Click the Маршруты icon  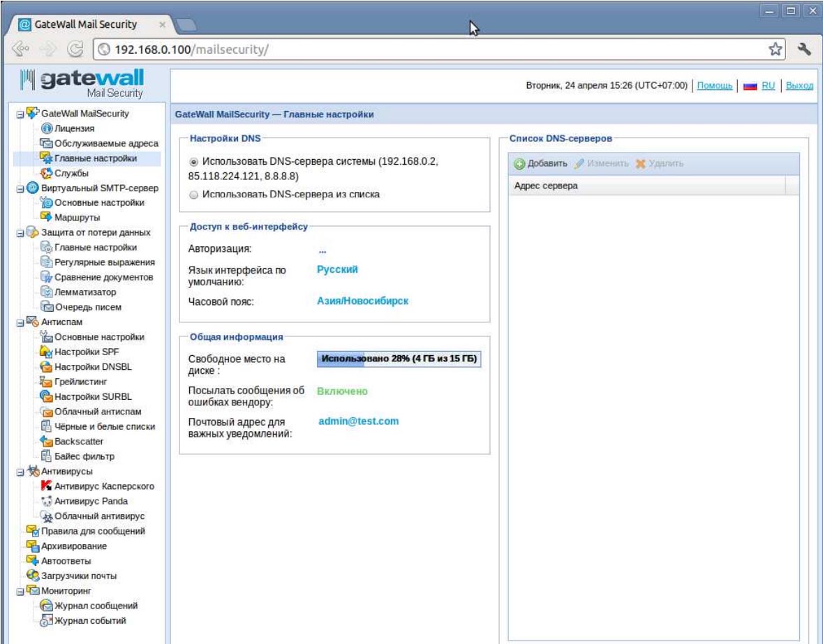click(x=46, y=217)
